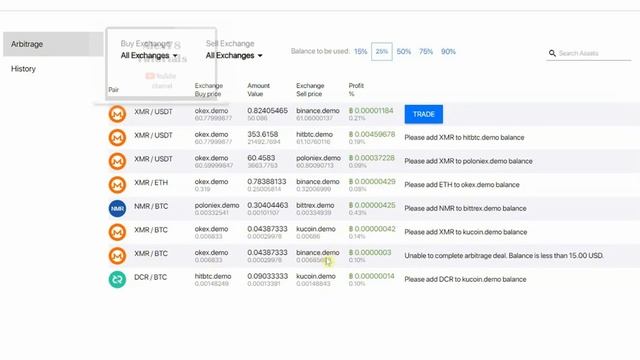Open the Buy Exchange dropdown
This screenshot has width=640, height=360.
(149, 56)
